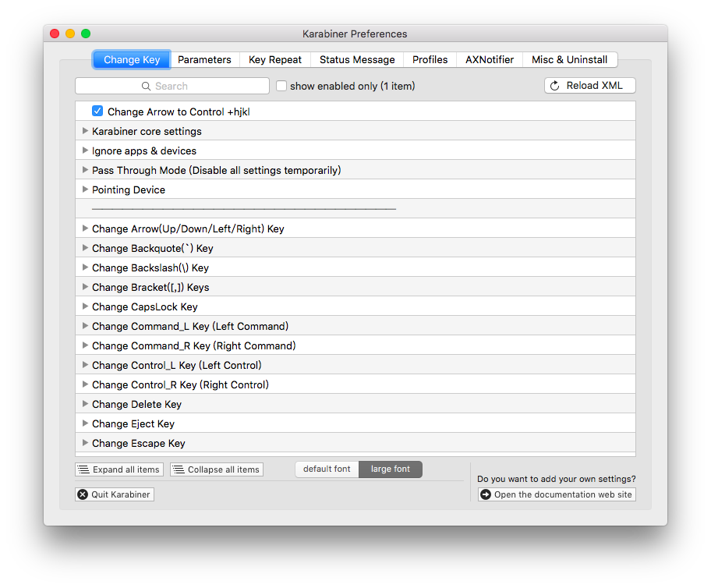711x588 pixels.
Task: Expand Change CapsLock Key
Action: click(85, 306)
